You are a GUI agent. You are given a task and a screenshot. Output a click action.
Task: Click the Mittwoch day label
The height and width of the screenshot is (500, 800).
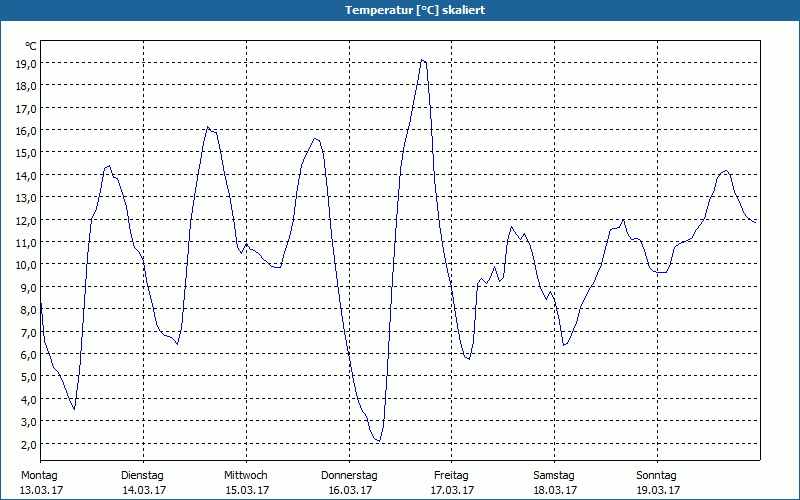pyautogui.click(x=245, y=476)
